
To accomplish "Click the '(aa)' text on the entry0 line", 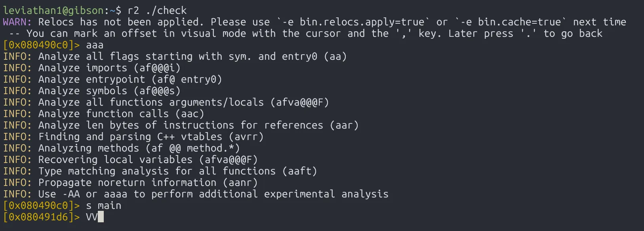I will click(x=335, y=57).
